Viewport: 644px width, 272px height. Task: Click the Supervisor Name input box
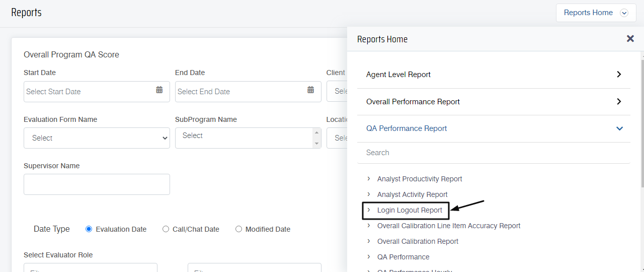tap(97, 184)
